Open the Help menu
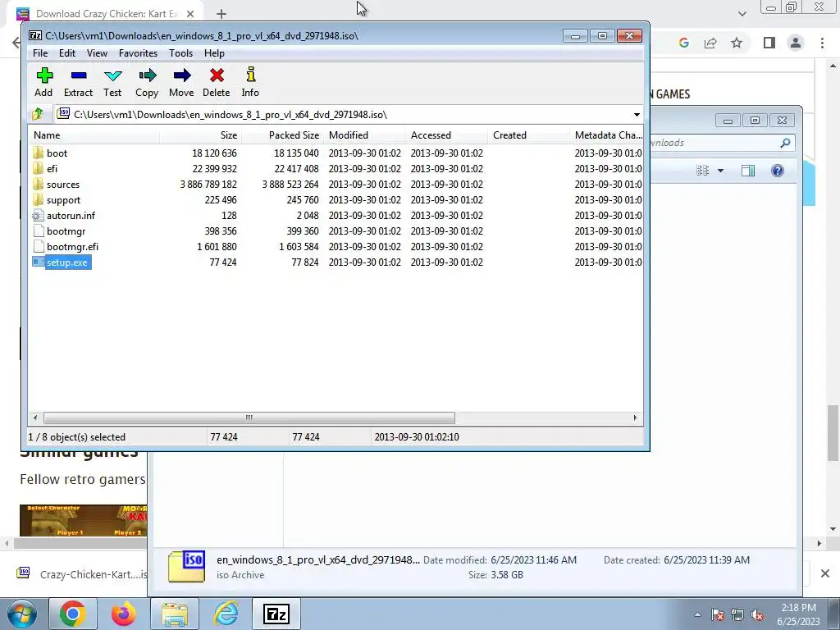 (214, 53)
